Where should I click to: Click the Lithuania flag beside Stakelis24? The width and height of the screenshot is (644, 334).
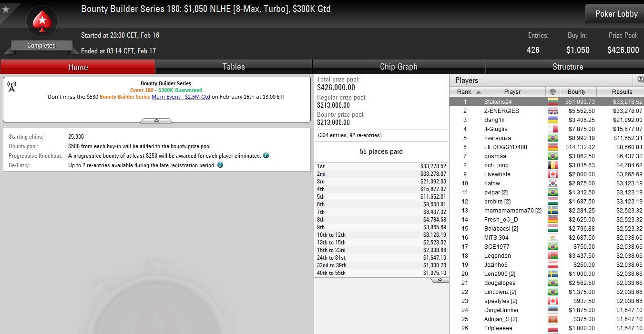point(552,101)
